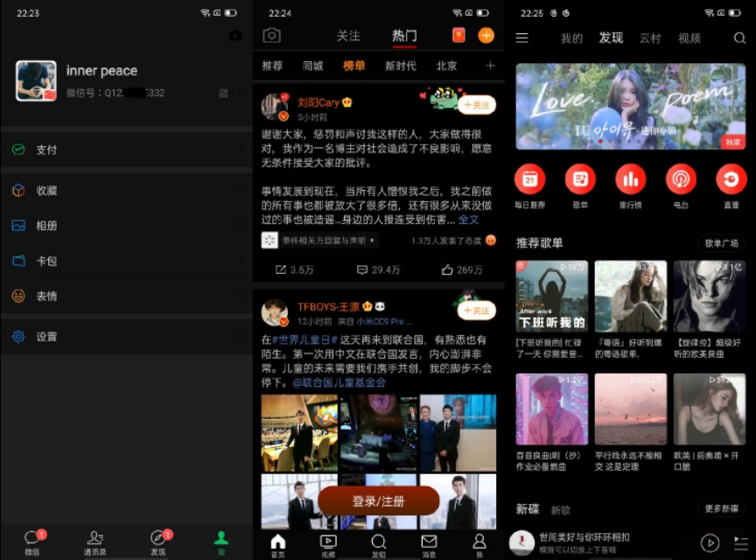This screenshot has width=756, height=560.
Task: Tap the magnifier to search NetEase Cloud Music
Action: click(x=738, y=39)
